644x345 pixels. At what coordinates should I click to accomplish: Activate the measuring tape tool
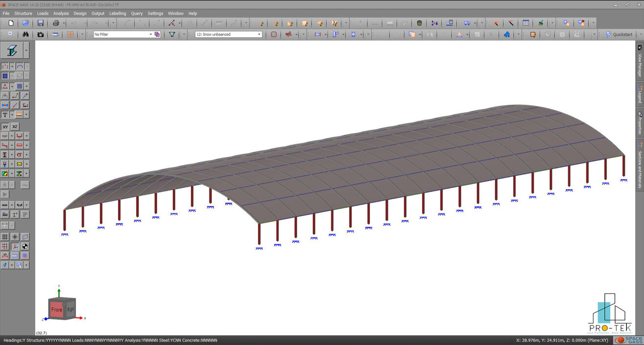[x=55, y=34]
